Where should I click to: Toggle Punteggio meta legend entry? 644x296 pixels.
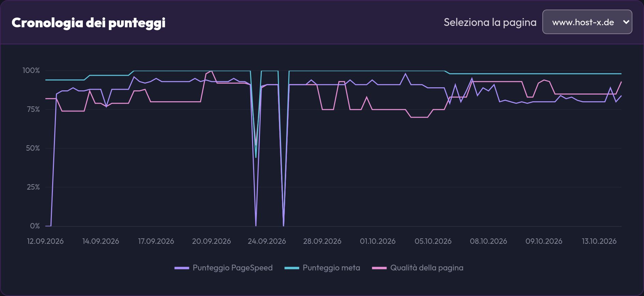(x=322, y=268)
